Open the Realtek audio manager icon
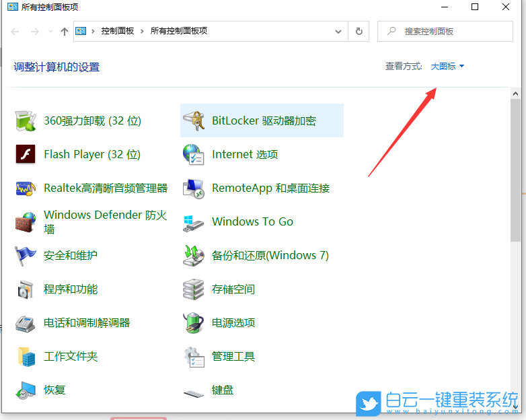The width and height of the screenshot is (526, 420). [x=26, y=188]
